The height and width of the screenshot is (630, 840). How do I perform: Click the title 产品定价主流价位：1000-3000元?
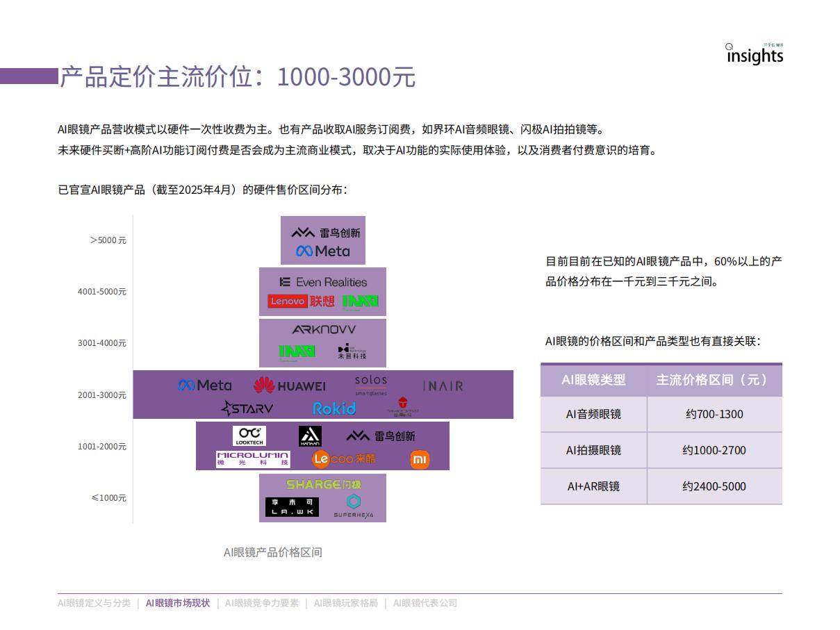click(x=238, y=77)
